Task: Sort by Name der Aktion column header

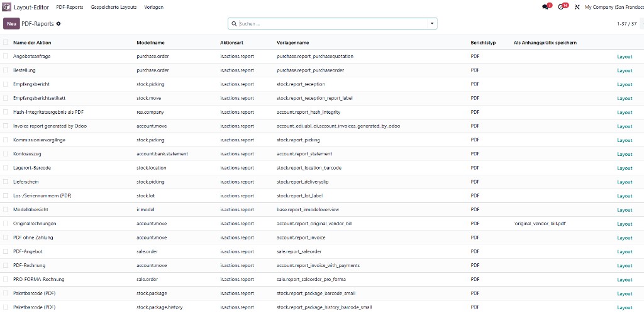Action: point(32,43)
